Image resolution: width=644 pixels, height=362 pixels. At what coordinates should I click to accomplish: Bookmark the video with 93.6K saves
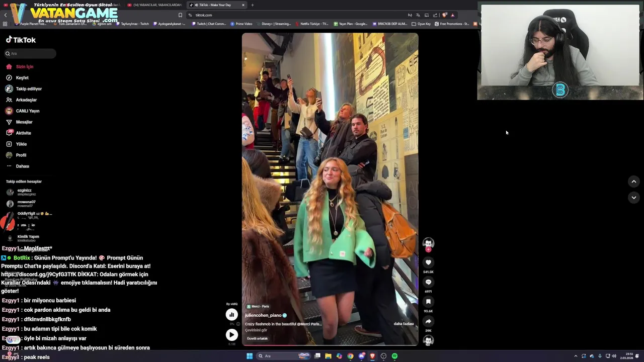(x=428, y=302)
